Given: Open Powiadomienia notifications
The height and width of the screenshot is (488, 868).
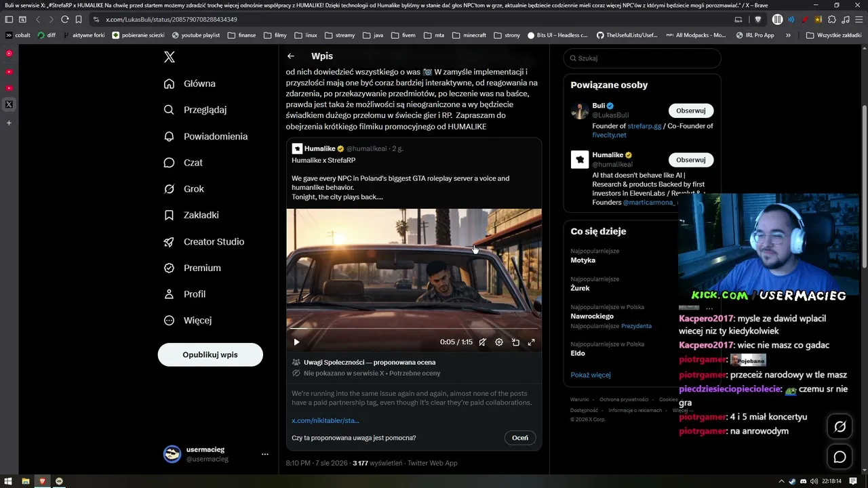Looking at the screenshot, I should pos(205,136).
